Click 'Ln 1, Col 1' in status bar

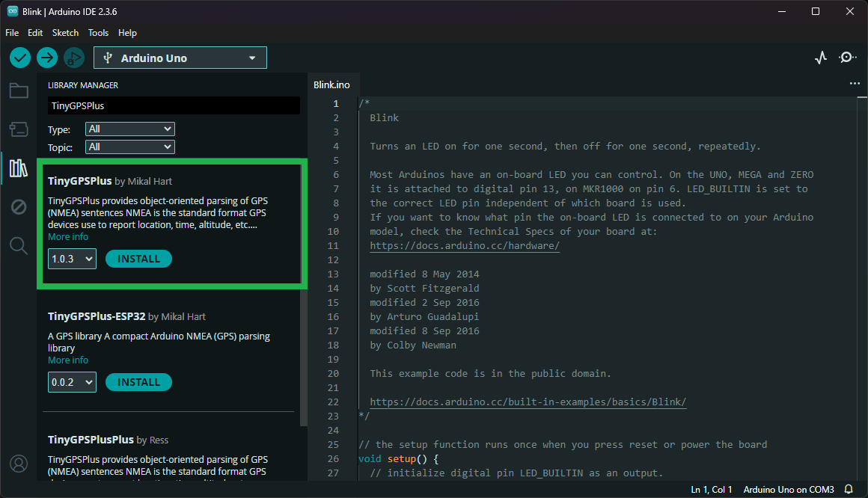coord(712,490)
